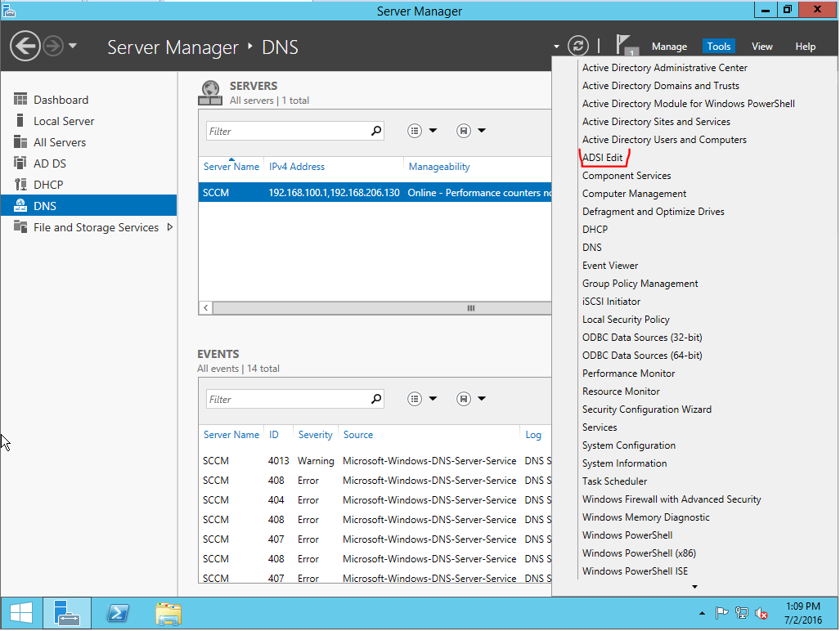840x631 pixels.
Task: Open Task Scheduler from Tools menu
Action: point(614,481)
